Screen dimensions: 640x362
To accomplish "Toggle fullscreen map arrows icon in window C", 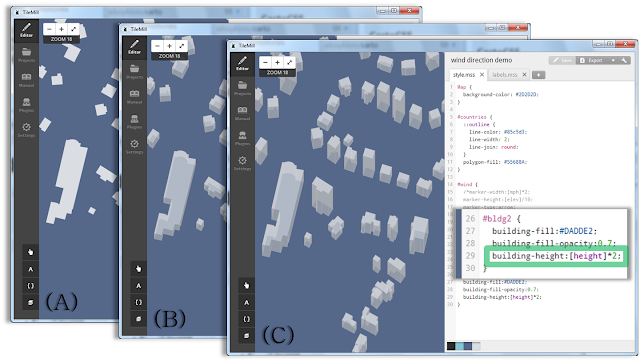I will pyautogui.click(x=289, y=62).
